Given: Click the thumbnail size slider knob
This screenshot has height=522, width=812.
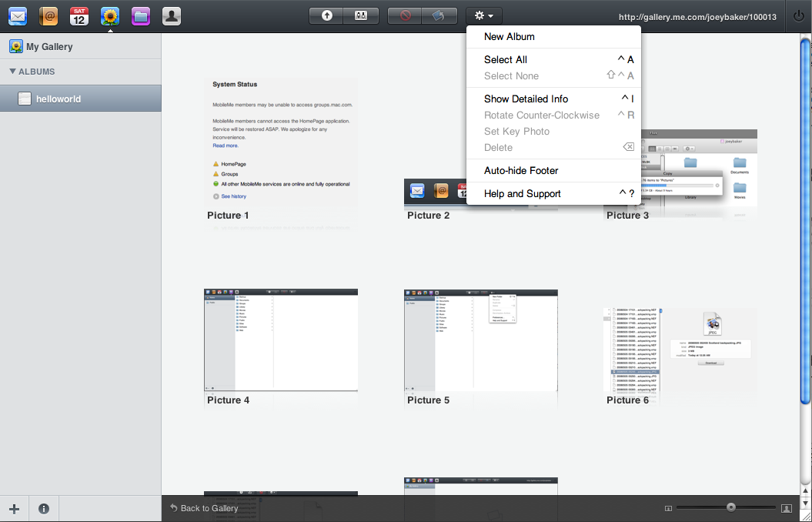Looking at the screenshot, I should pyautogui.click(x=730, y=507).
